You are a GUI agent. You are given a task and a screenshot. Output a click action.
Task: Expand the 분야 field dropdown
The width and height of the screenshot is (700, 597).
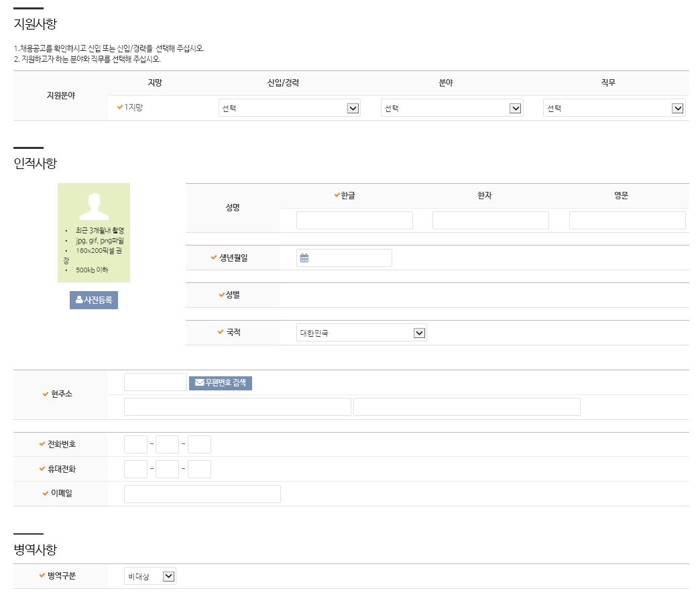(451, 109)
